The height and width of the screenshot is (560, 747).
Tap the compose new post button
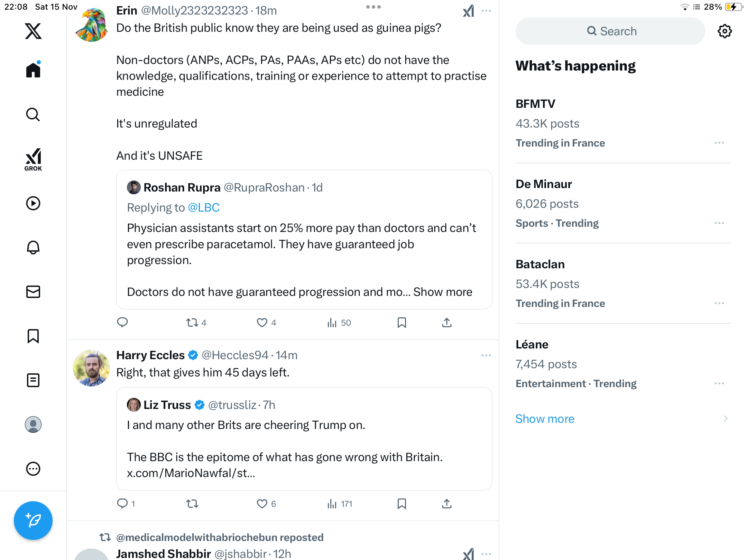pos(33,520)
